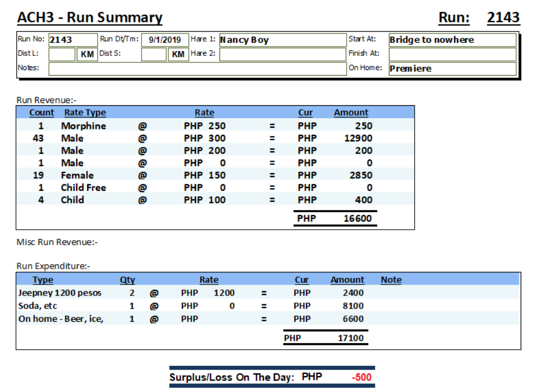Select the Jeepney 1200 pesos expenditure entry

pyautogui.click(x=60, y=293)
